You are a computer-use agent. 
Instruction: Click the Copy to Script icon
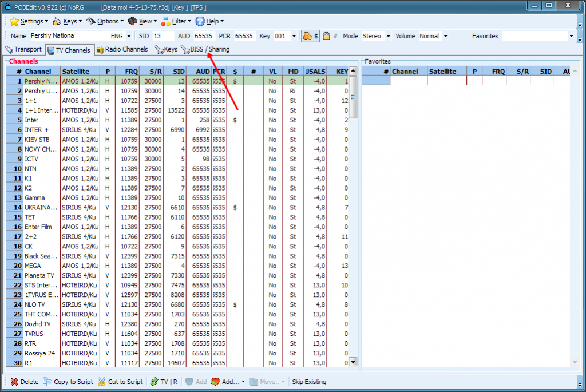[47, 382]
